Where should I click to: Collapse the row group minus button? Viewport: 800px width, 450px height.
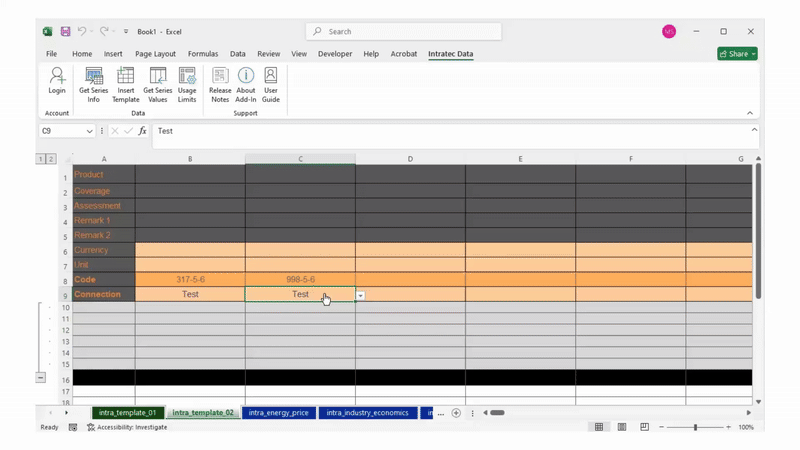coord(40,378)
